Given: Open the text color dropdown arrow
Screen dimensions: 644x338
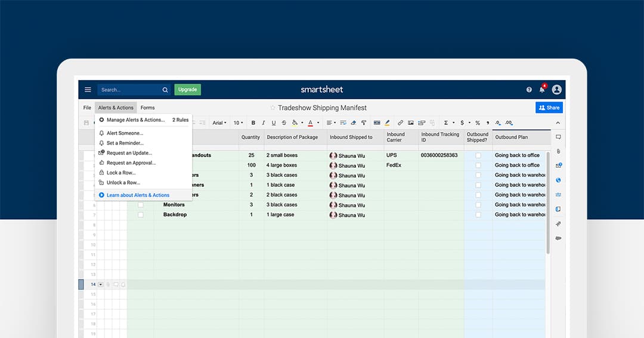Looking at the screenshot, I should [x=318, y=123].
